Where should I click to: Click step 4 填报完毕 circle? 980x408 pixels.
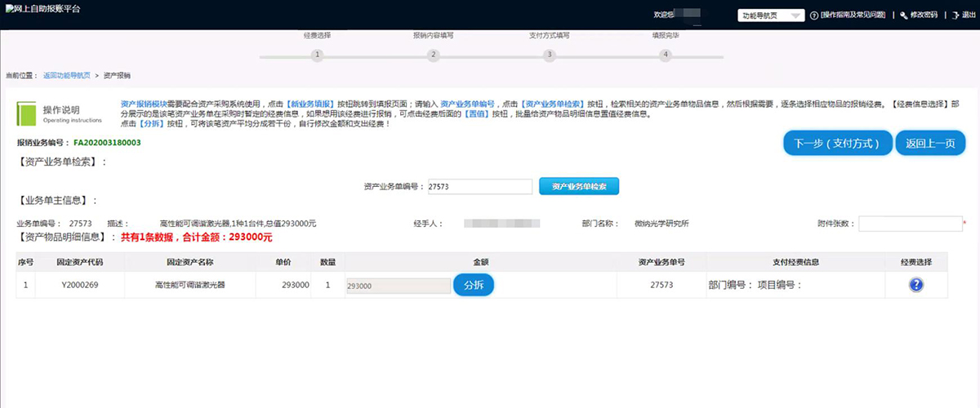[666, 55]
